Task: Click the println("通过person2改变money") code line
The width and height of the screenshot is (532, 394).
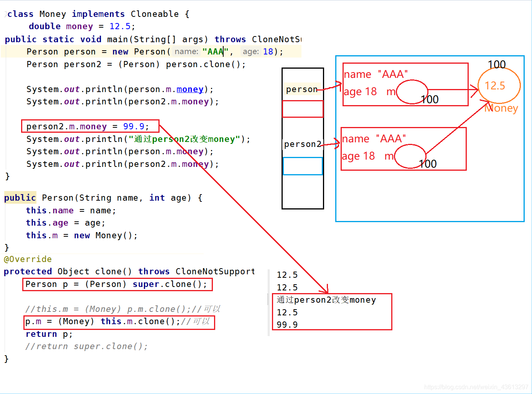Action: pos(138,139)
